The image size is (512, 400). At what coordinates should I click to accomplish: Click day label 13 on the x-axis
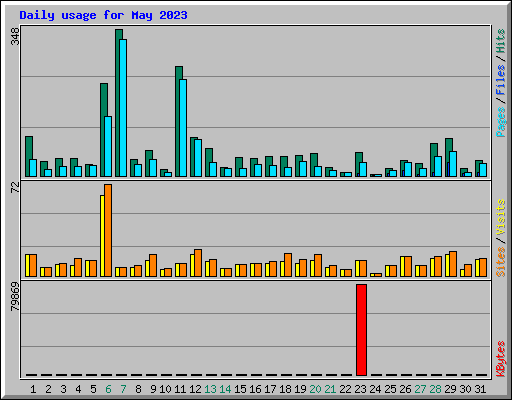pyautogui.click(x=210, y=389)
